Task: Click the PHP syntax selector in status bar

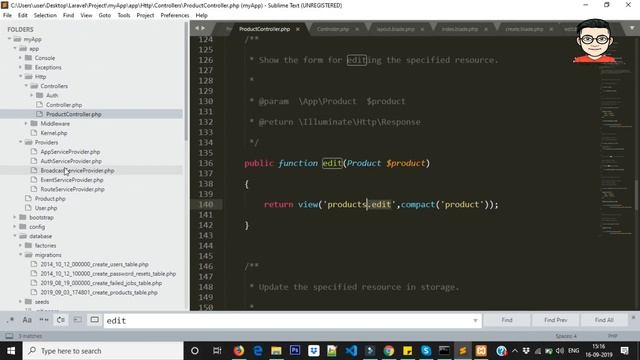Action: [x=612, y=336]
